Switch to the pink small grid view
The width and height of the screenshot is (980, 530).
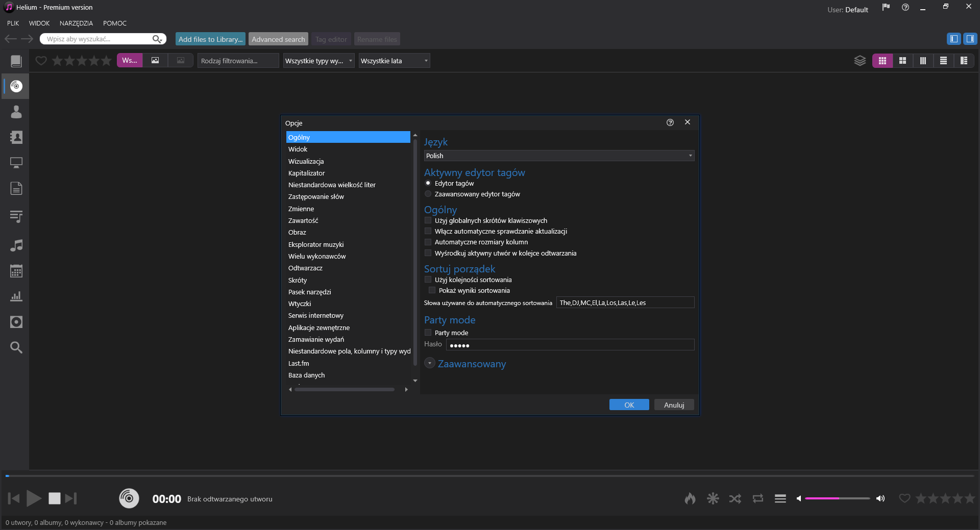(x=883, y=61)
